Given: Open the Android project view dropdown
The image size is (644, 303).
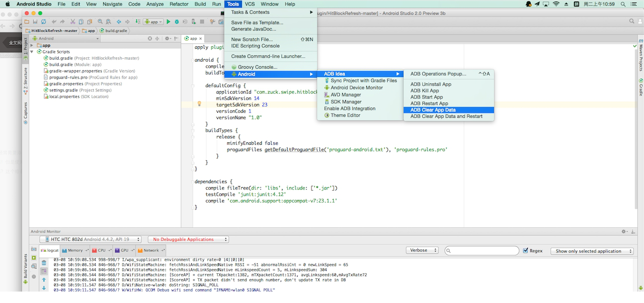Looking at the screenshot, I should [66, 38].
